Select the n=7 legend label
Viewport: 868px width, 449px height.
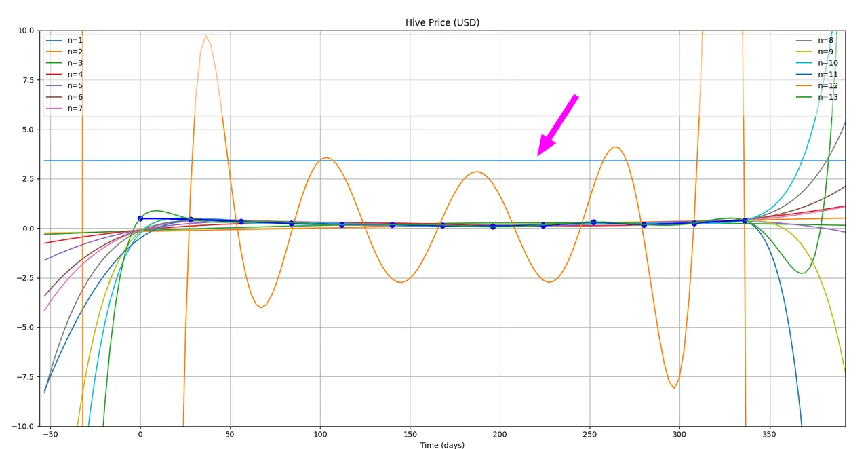tap(75, 109)
